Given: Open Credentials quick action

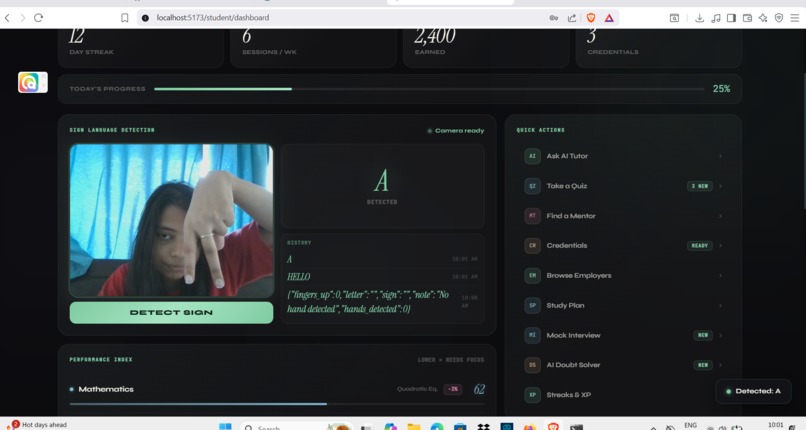Looking at the screenshot, I should pyautogui.click(x=623, y=246).
